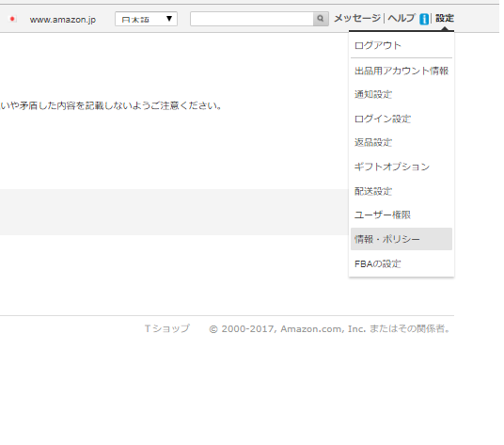Open the ヘルプ link
504x445 pixels.
click(x=402, y=18)
